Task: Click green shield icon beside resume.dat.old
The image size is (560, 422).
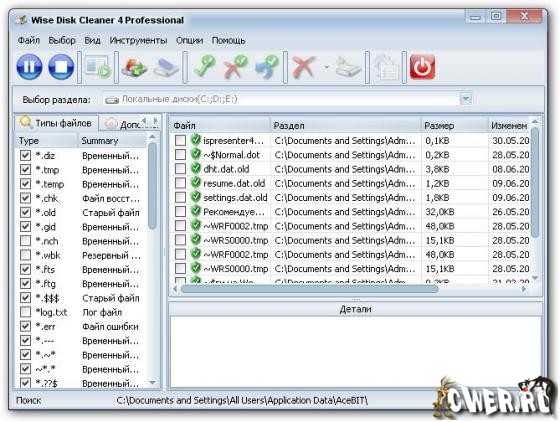Action: click(195, 182)
